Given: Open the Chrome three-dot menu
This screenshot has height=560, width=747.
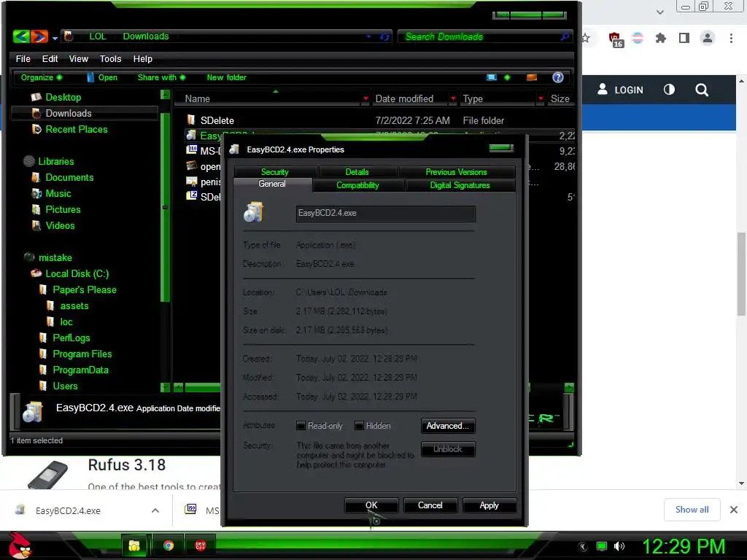Looking at the screenshot, I should 731,38.
